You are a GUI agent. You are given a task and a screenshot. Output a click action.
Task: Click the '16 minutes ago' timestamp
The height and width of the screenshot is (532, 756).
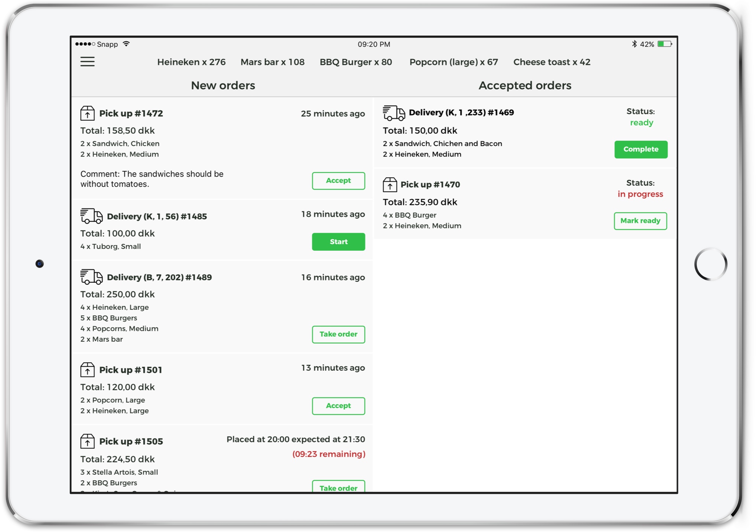[333, 277]
